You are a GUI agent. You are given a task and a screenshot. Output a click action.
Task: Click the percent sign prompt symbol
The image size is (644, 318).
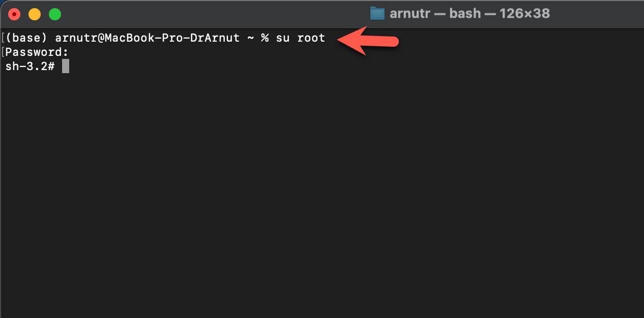265,38
